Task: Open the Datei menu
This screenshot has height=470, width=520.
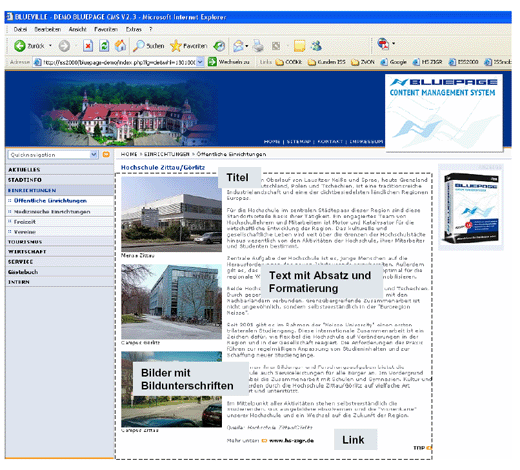Action: [x=20, y=29]
